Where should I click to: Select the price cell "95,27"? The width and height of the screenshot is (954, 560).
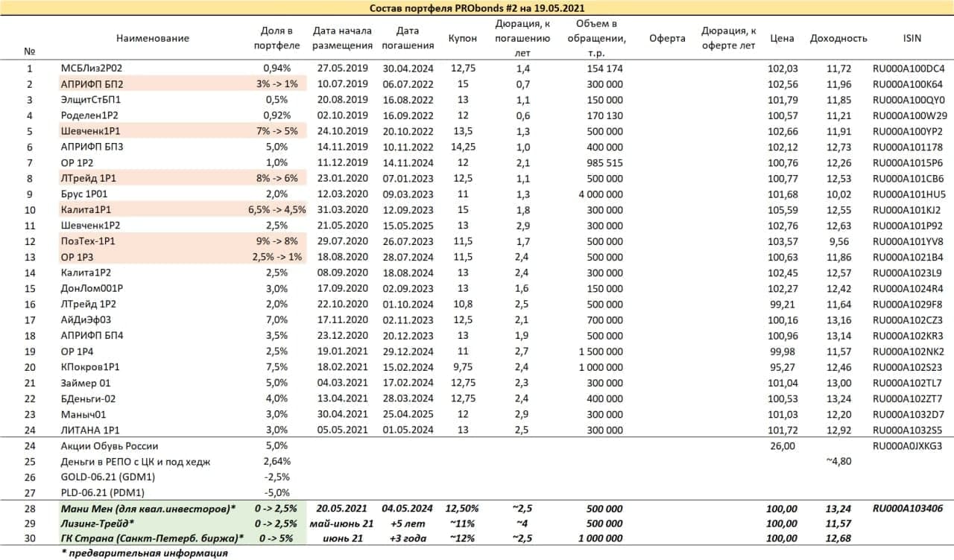pos(782,366)
